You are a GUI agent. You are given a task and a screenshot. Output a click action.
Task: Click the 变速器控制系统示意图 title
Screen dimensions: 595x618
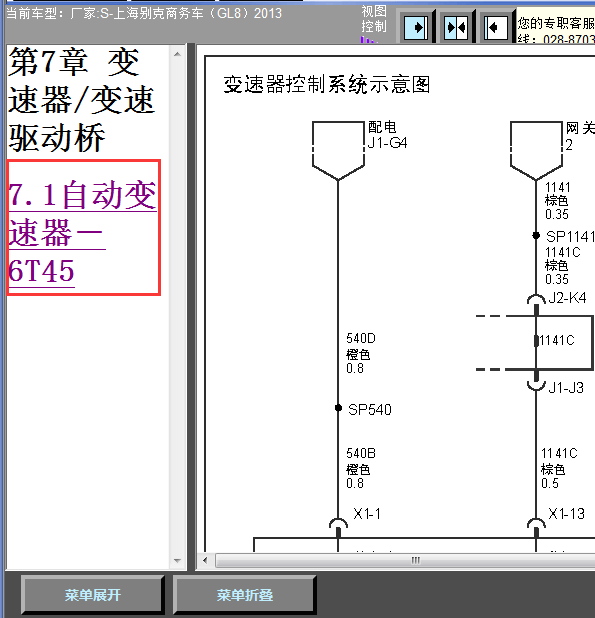coord(327,84)
